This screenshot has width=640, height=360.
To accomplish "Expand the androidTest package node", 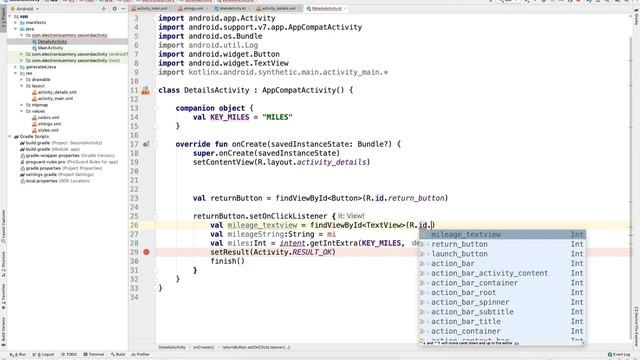I will [x=22, y=54].
